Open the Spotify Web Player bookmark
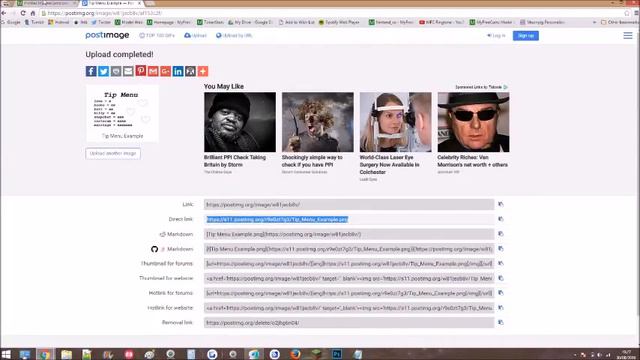The width and height of the screenshot is (640, 360). click(339, 22)
